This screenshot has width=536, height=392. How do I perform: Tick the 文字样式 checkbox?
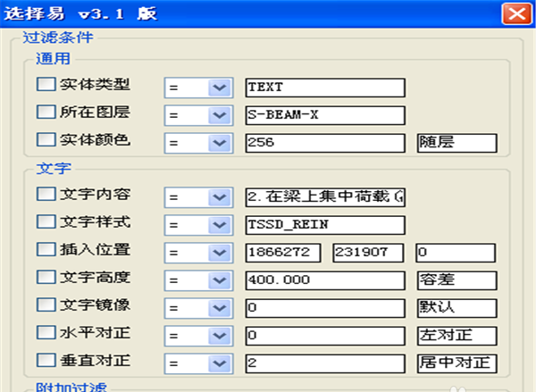pyautogui.click(x=45, y=221)
